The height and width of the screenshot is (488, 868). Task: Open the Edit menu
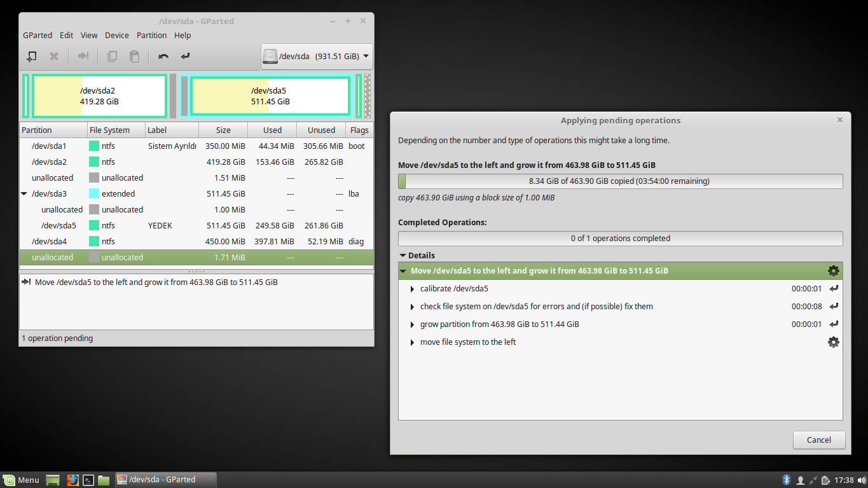(67, 36)
